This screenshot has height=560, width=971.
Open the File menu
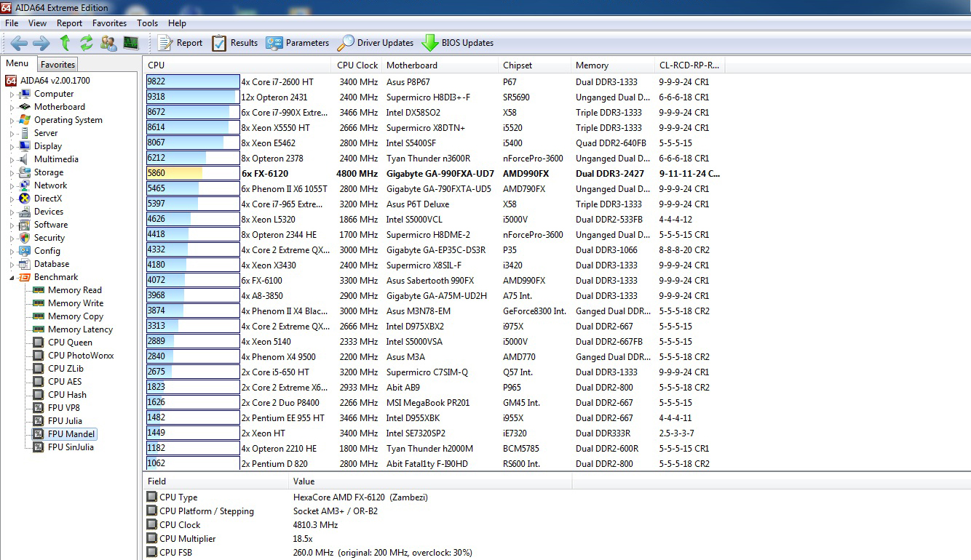point(12,23)
